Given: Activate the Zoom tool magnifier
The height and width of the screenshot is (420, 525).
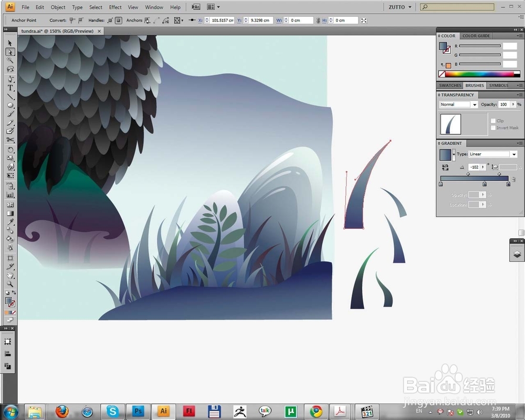Looking at the screenshot, I should (10, 284).
